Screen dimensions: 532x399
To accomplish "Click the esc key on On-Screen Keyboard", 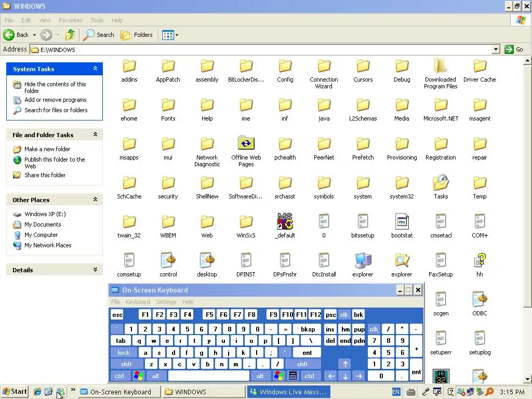I will pyautogui.click(x=117, y=314).
